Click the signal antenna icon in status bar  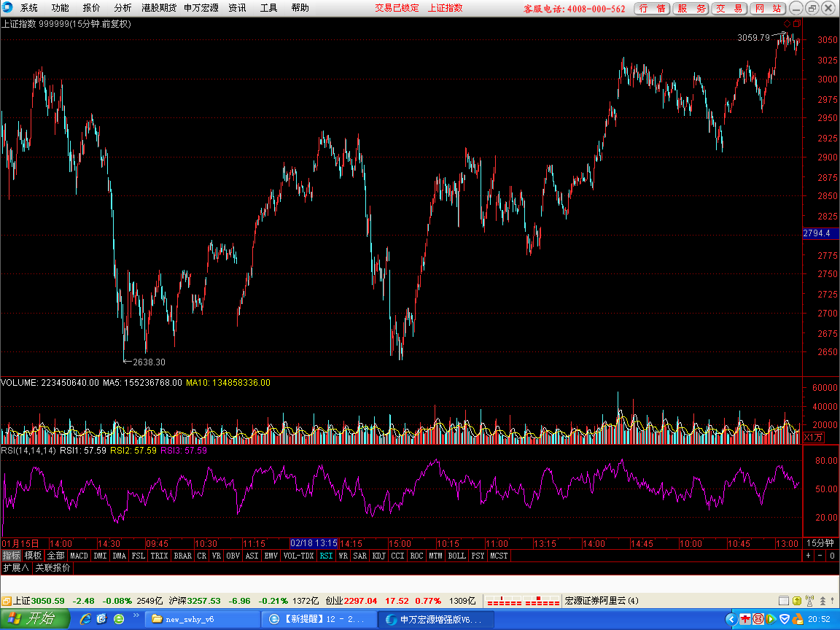[809, 601]
